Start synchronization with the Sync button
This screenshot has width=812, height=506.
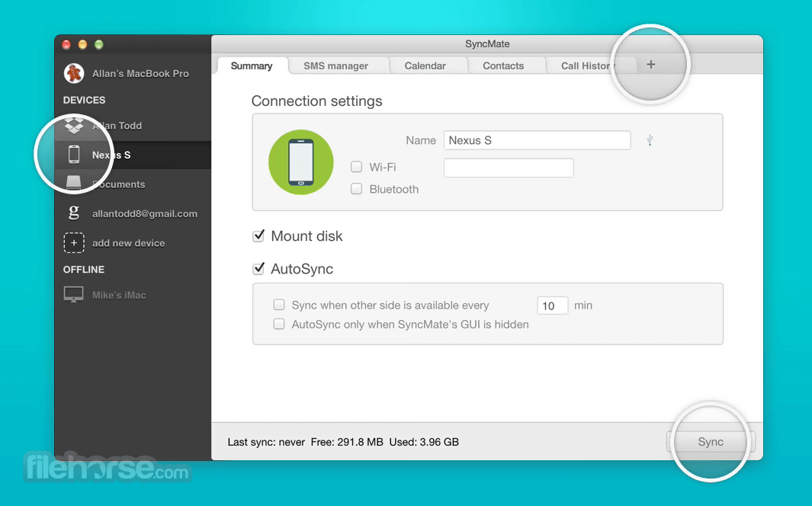pos(711,442)
